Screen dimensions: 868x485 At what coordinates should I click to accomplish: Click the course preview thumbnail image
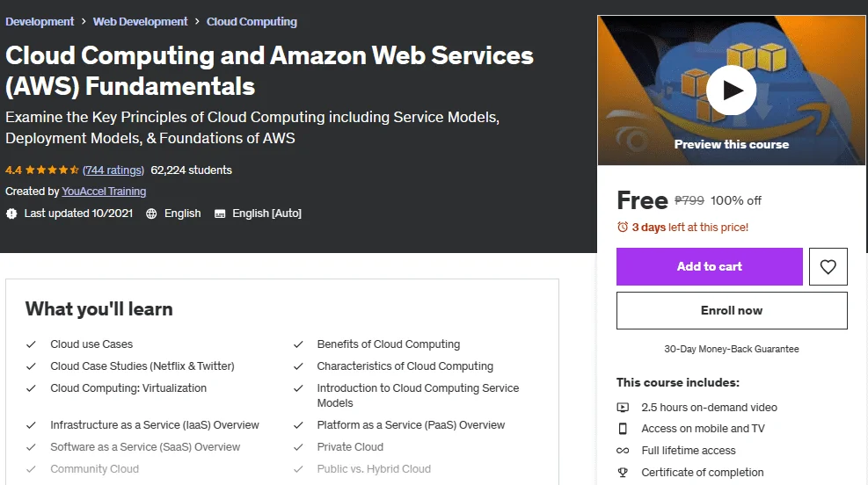click(x=732, y=90)
